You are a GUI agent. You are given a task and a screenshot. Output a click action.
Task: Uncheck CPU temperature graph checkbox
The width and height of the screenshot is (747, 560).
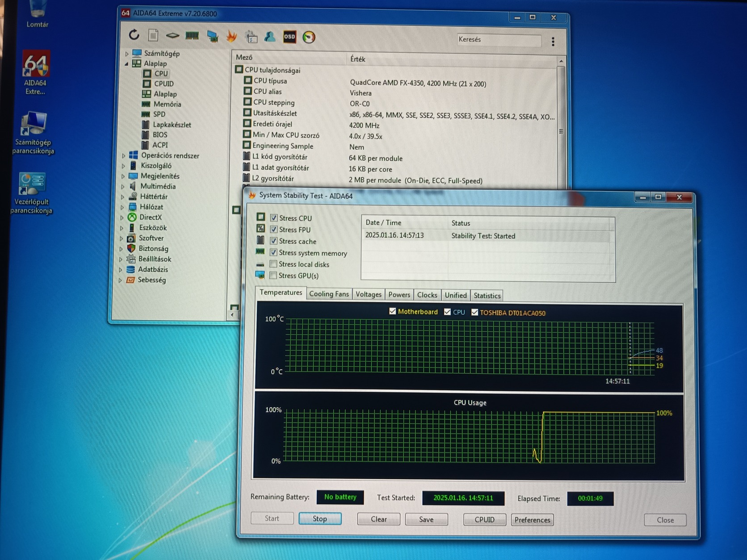(x=447, y=312)
